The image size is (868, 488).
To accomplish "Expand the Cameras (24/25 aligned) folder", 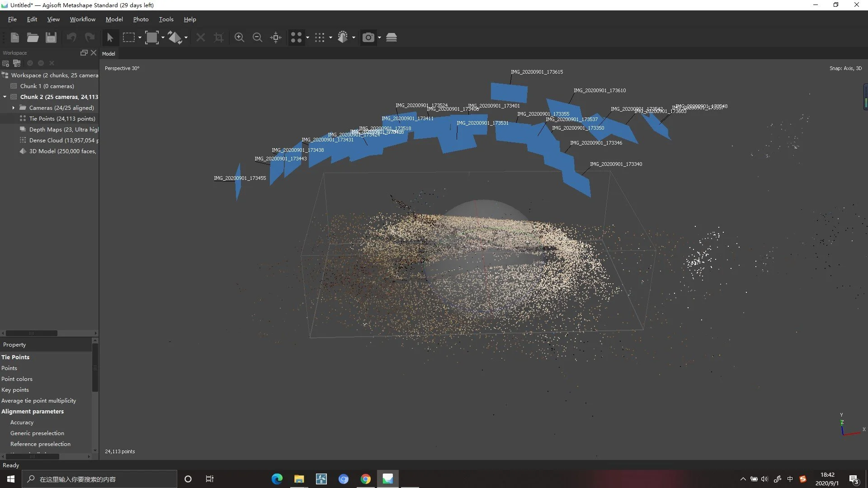I will coord(13,108).
